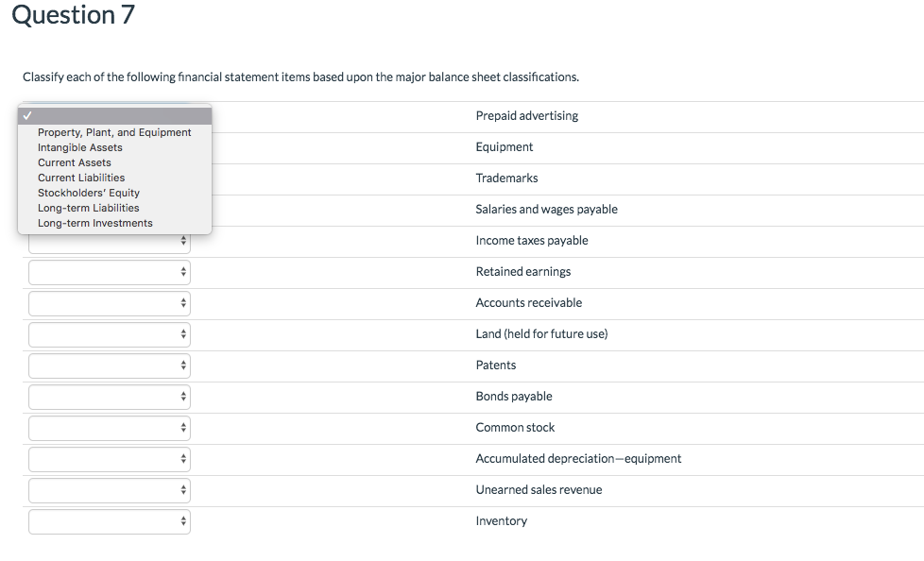The width and height of the screenshot is (924, 561).
Task: Choose Stockholders' Equity from the list
Action: [114, 194]
